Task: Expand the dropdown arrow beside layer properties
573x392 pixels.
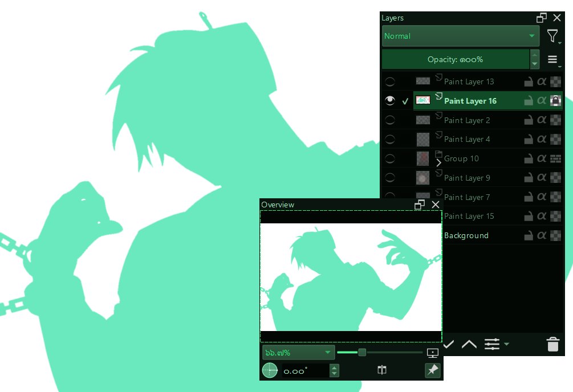Action: tap(506, 344)
